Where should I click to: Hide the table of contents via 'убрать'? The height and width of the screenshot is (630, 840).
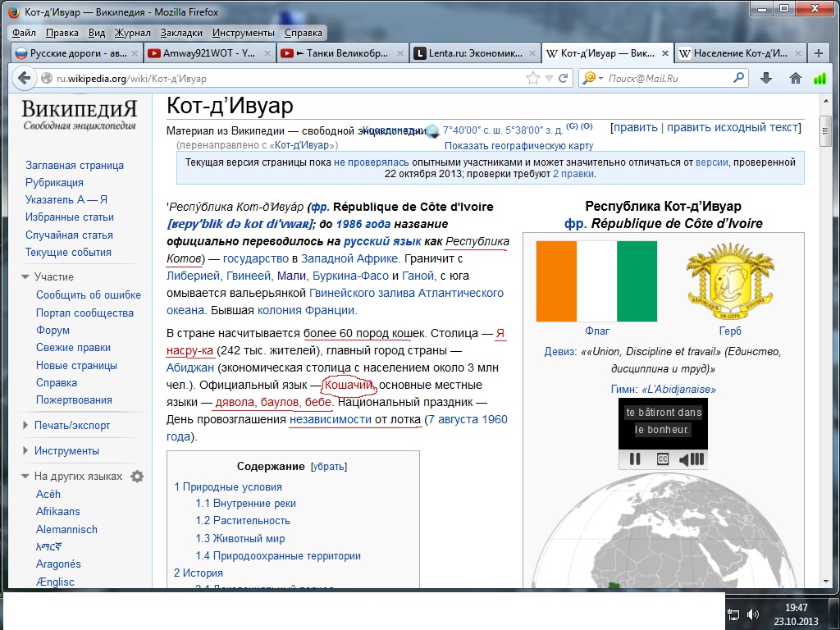328,467
